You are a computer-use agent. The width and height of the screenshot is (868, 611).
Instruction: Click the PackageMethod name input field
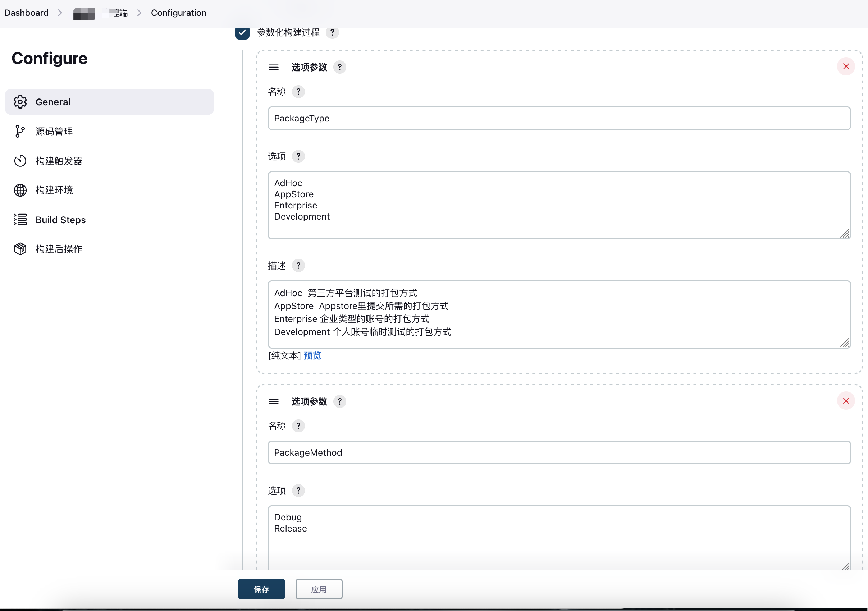[559, 452]
